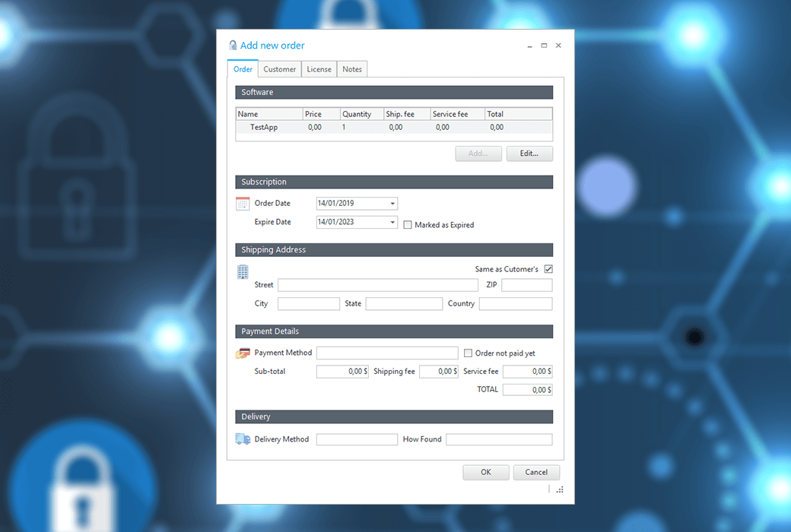The width and height of the screenshot is (791, 532).
Task: Enable the Marked as Expired option
Action: click(408, 224)
